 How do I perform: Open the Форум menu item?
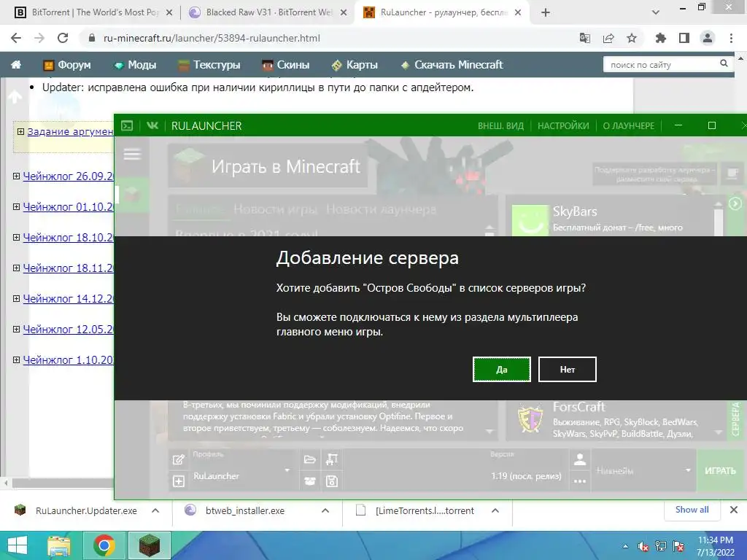(x=67, y=65)
